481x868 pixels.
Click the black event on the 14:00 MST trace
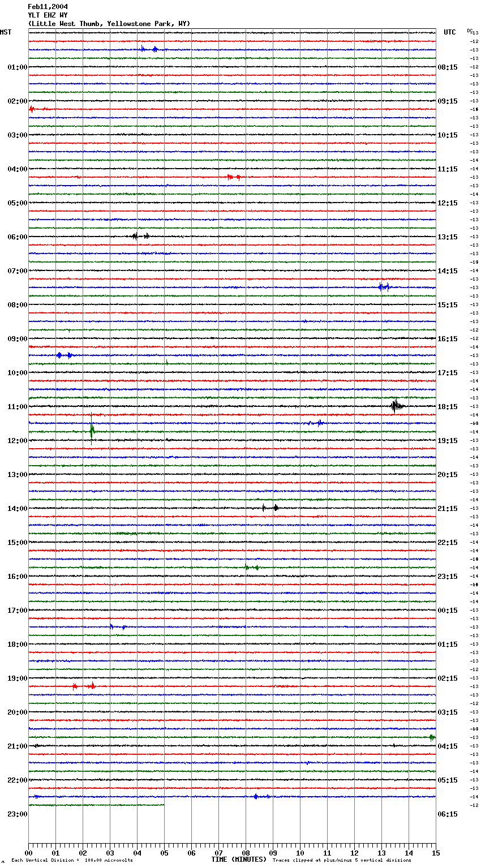[270, 508]
